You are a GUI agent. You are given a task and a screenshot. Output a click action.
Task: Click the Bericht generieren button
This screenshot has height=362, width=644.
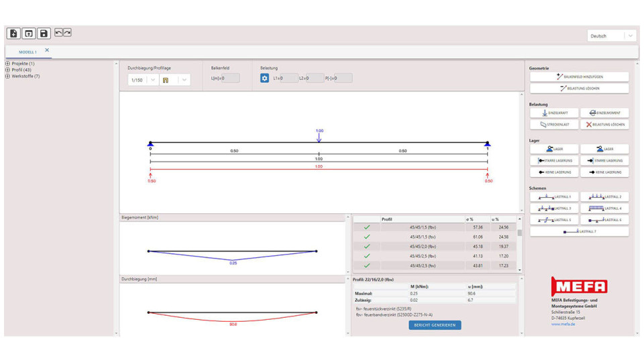435,325
